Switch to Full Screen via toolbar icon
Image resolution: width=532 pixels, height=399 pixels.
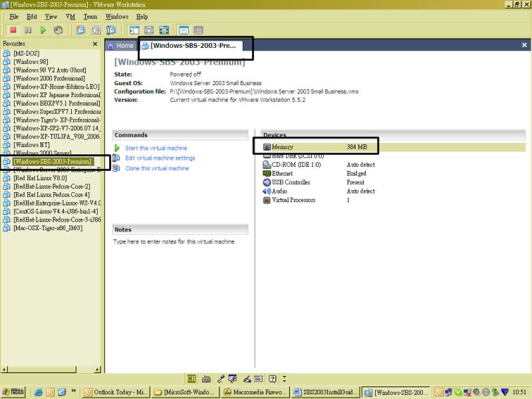point(164,30)
